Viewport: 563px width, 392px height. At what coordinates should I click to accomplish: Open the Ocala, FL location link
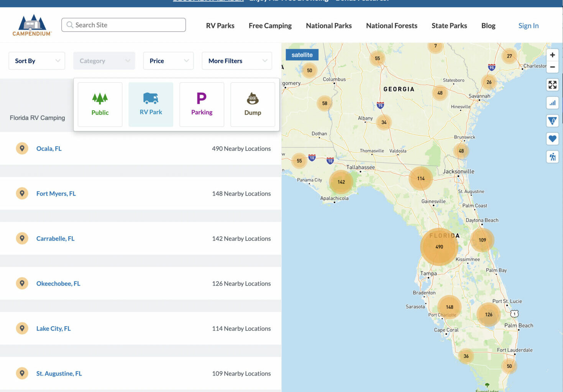49,149
